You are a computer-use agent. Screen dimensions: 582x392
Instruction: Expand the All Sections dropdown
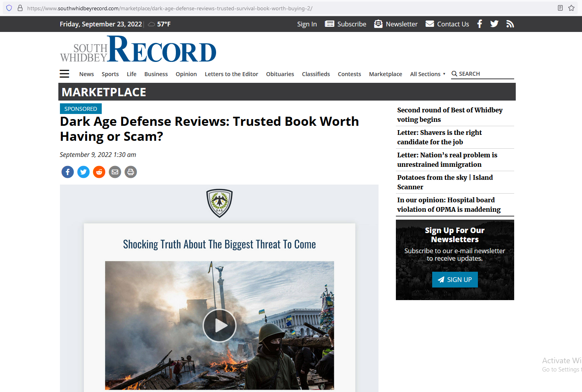click(428, 74)
